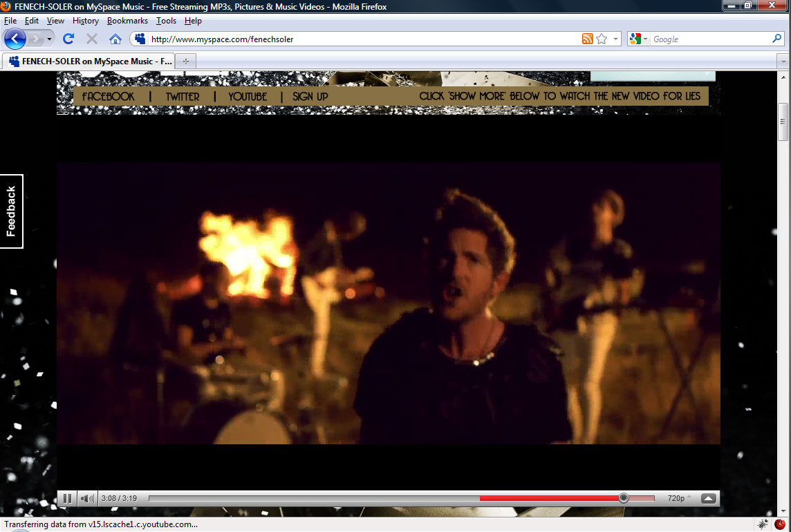This screenshot has height=532, width=791.
Task: Click the search magnifier icon
Action: pyautogui.click(x=776, y=39)
